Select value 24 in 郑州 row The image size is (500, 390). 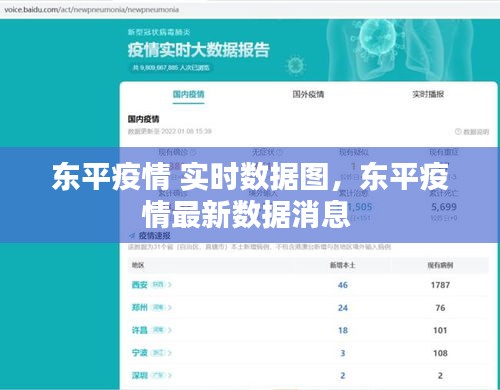[x=343, y=308]
